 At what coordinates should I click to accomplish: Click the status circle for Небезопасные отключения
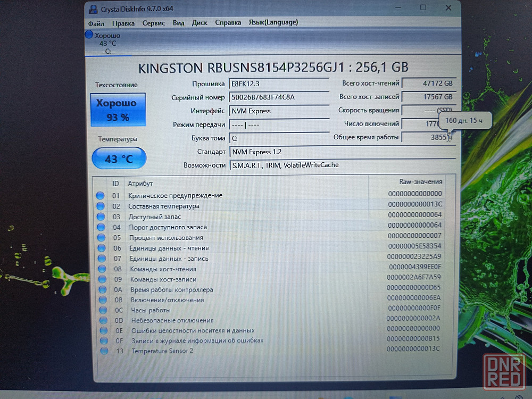103,320
